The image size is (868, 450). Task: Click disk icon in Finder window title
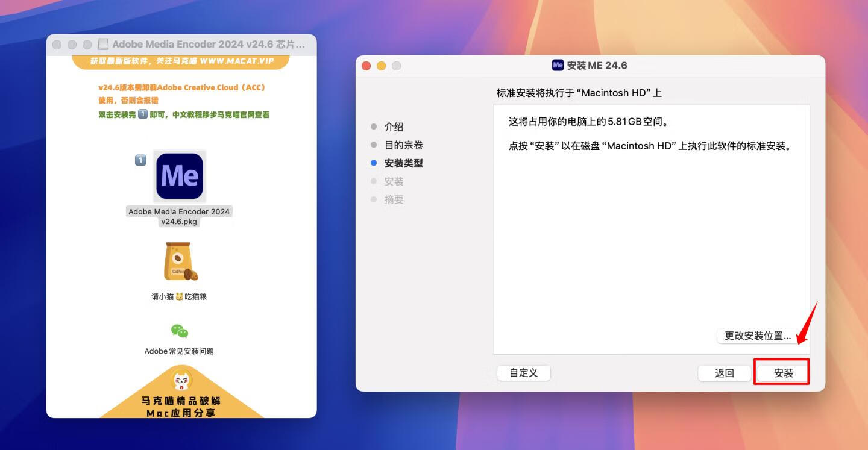pos(104,44)
